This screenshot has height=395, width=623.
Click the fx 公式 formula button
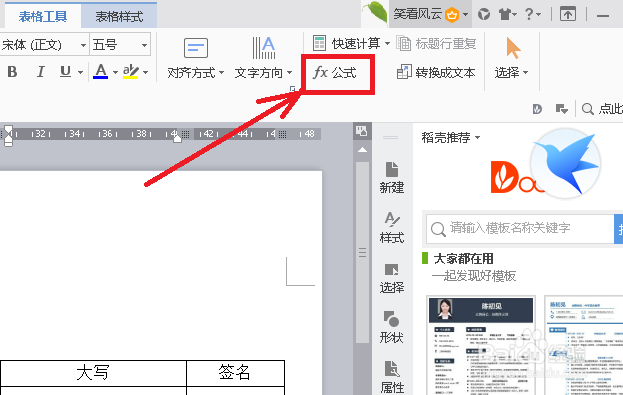coord(335,73)
